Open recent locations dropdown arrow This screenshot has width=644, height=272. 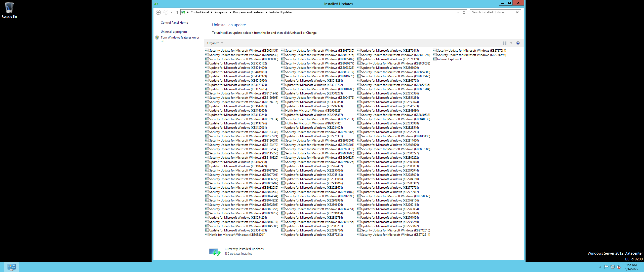[172, 12]
